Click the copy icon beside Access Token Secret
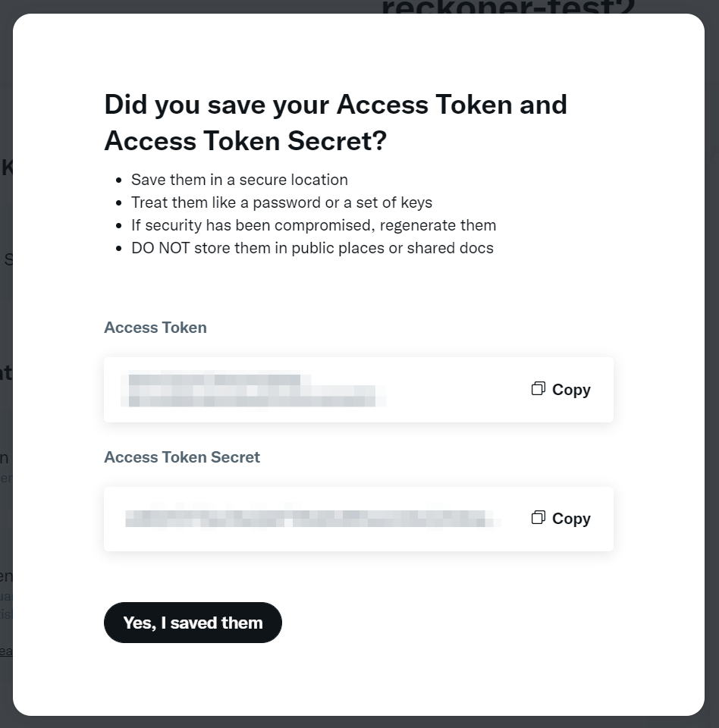This screenshot has width=719, height=728. point(538,518)
